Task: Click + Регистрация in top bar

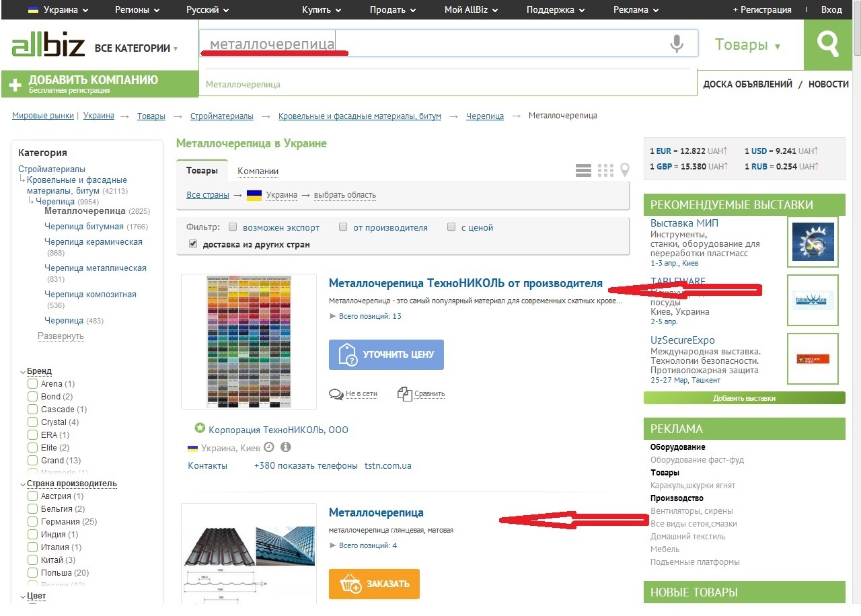Action: tap(762, 9)
